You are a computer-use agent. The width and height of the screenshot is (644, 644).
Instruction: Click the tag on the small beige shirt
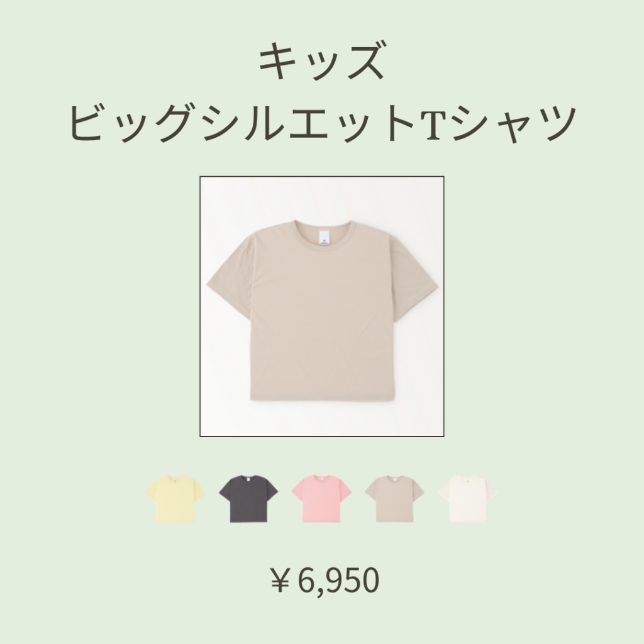[395, 479]
